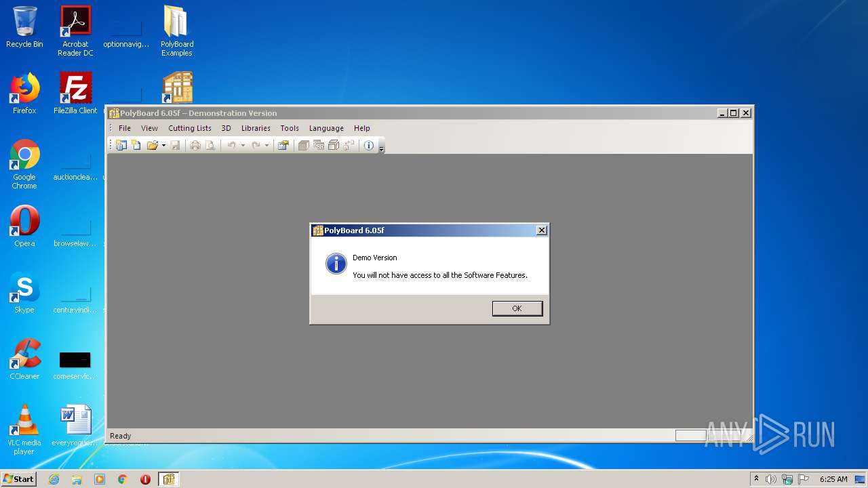This screenshot has width=868, height=488.
Task: Open the everyrequer Word document icon
Action: pyautogui.click(x=75, y=426)
